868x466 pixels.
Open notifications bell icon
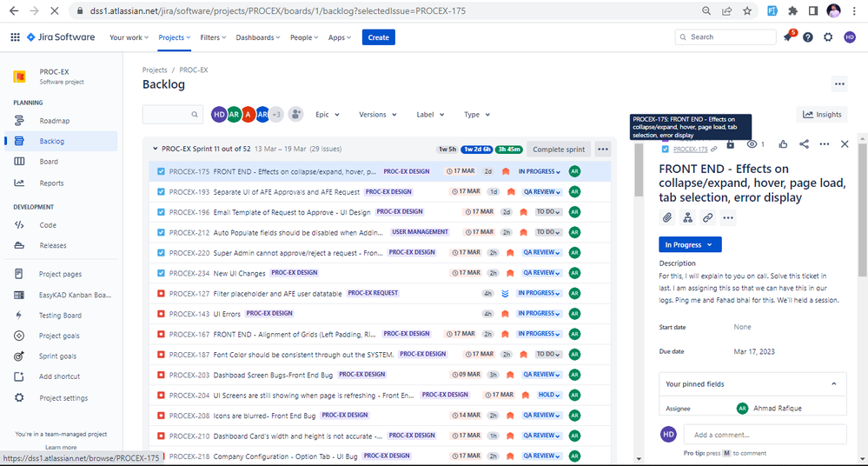pyautogui.click(x=788, y=37)
